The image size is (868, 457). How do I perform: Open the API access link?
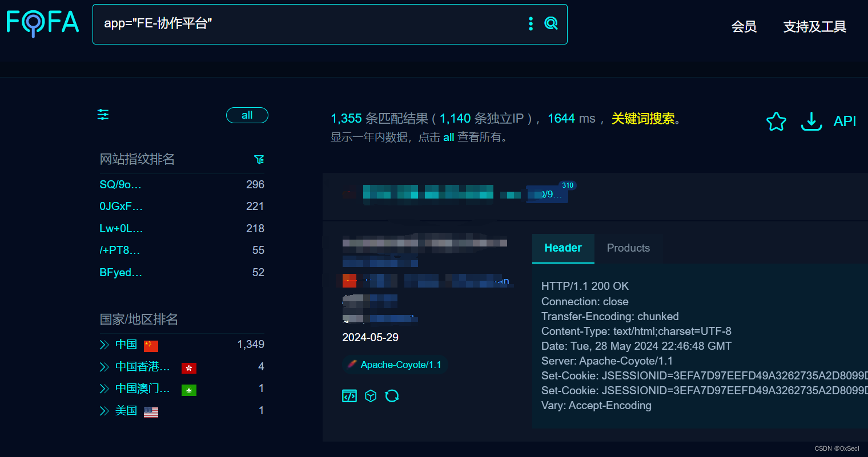[x=845, y=122]
